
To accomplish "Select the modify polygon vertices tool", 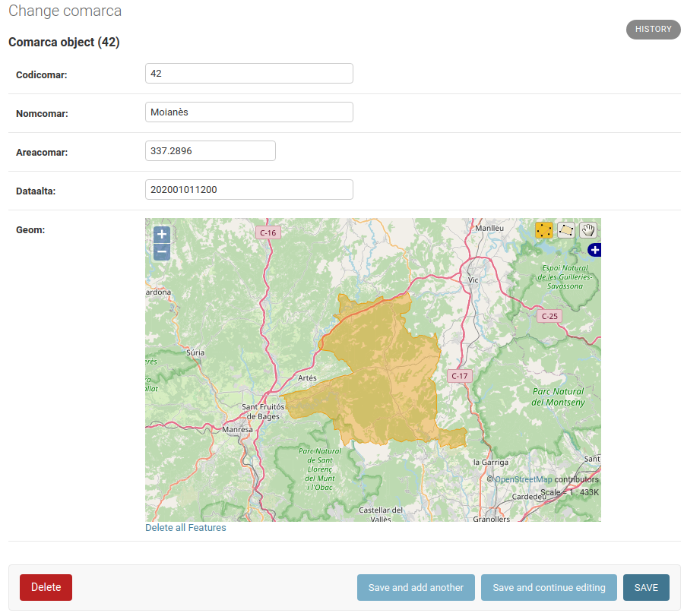I will [543, 230].
